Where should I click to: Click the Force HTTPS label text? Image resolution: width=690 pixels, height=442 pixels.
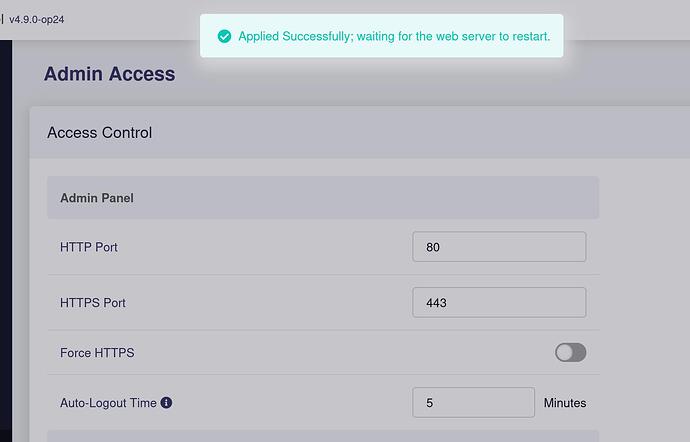97,353
